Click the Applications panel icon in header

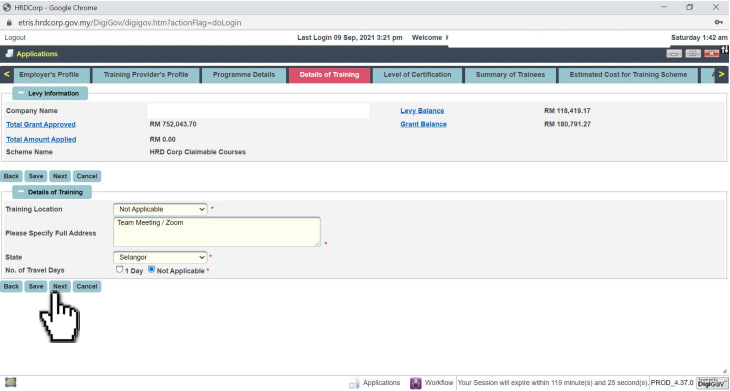coord(9,54)
